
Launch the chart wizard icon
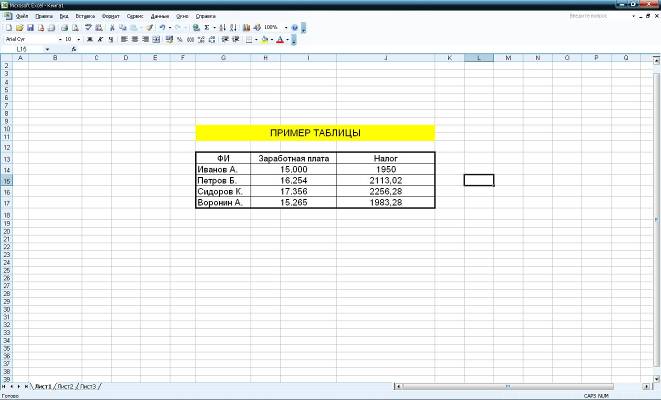246,28
